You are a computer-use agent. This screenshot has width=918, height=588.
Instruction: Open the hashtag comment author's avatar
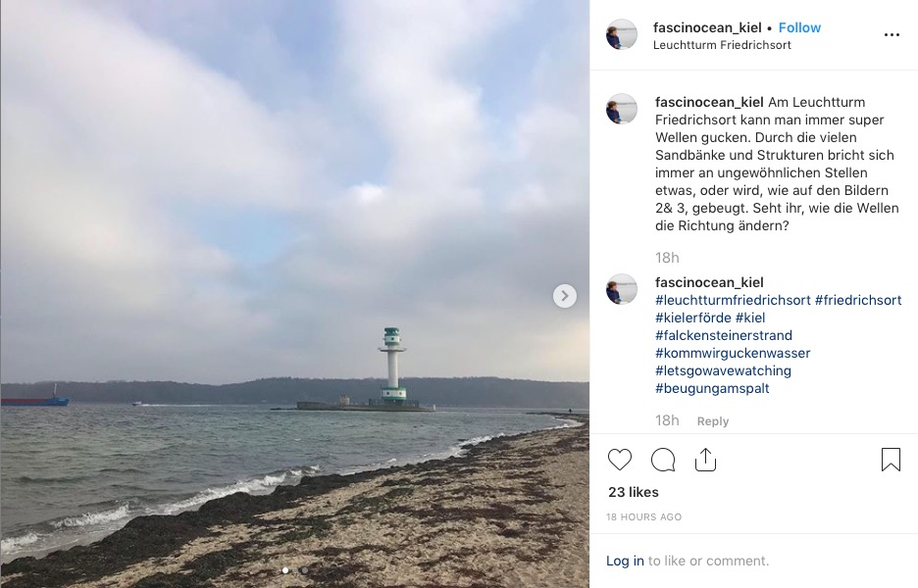coord(621,289)
